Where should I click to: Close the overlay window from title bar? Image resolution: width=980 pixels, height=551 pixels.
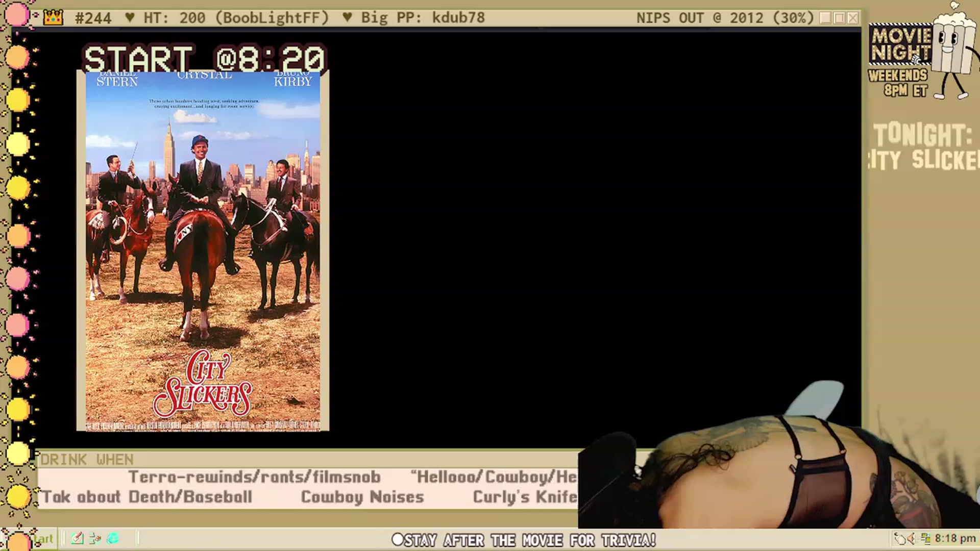[853, 18]
